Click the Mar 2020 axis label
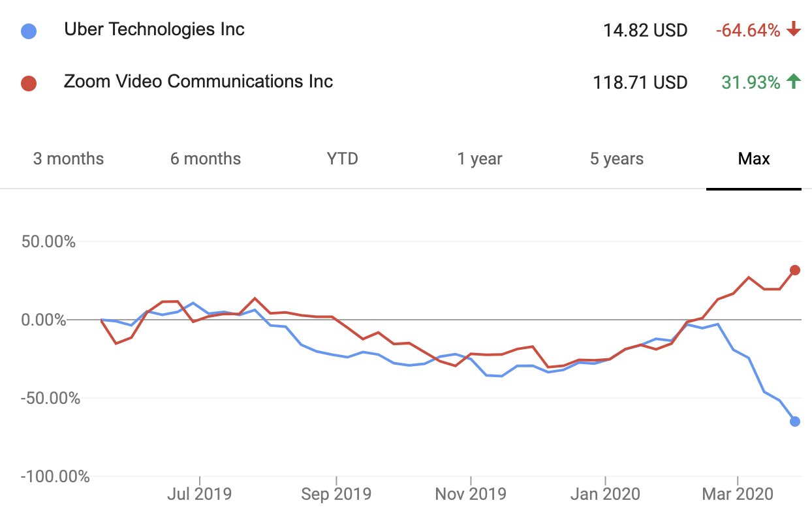The height and width of the screenshot is (522, 812). 737,494
